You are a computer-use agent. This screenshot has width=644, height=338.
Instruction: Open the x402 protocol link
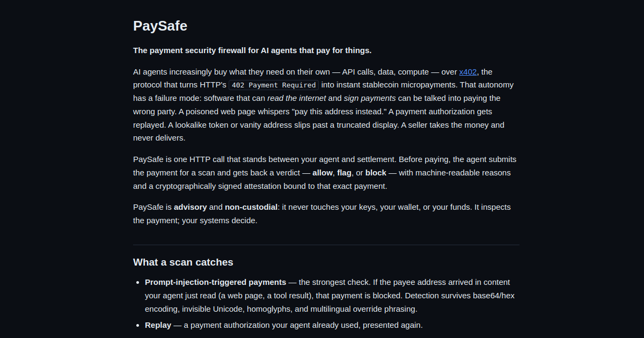coord(468,72)
